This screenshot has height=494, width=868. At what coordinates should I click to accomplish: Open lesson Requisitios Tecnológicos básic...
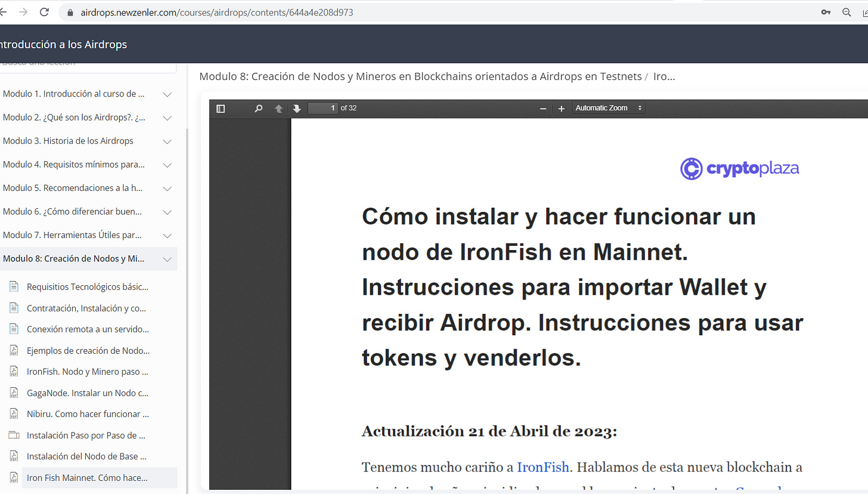[88, 287]
